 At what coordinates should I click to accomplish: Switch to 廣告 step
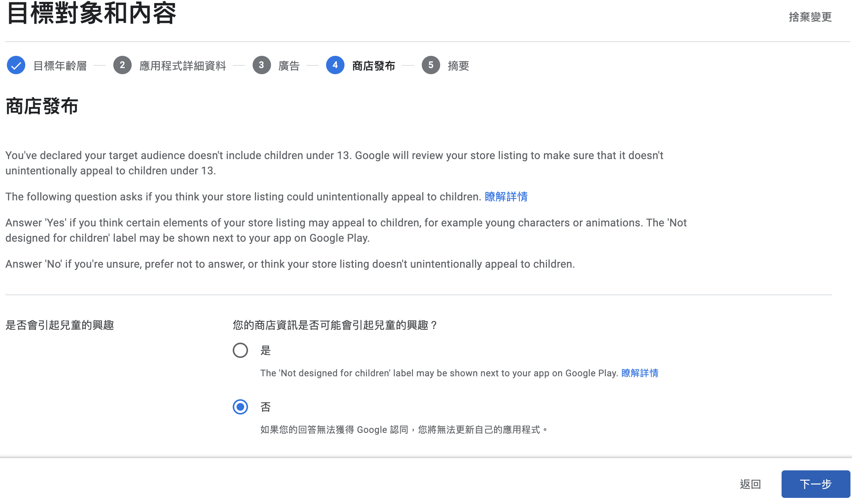click(x=289, y=66)
